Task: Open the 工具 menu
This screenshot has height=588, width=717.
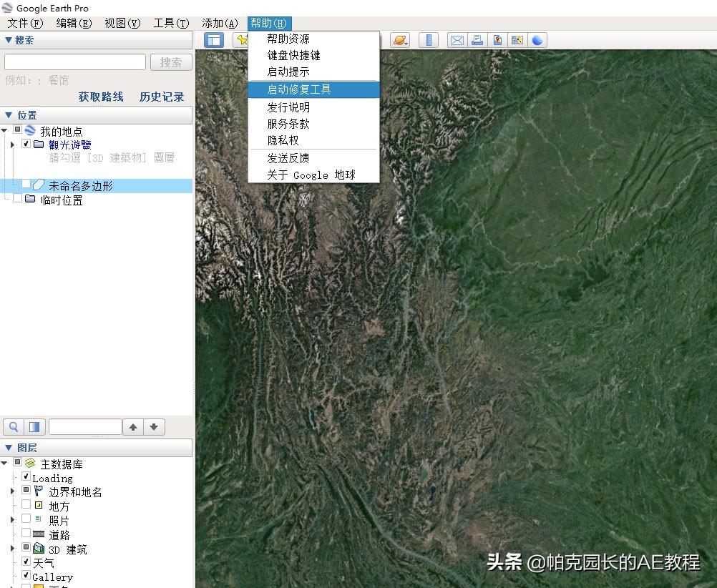Action: [x=170, y=22]
